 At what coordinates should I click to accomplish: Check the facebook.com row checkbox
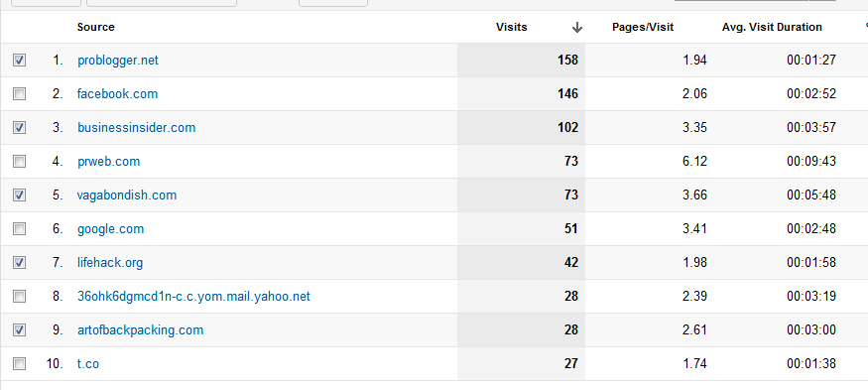(20, 93)
